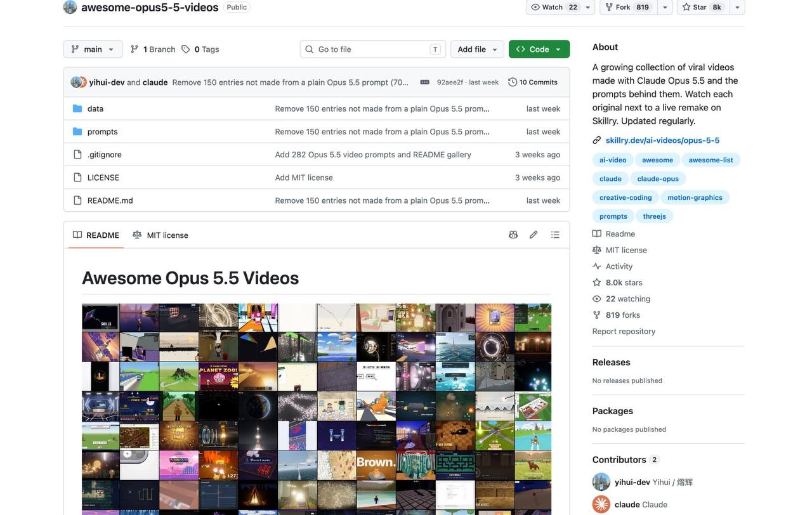Open the data folder
Image resolution: width=812 pixels, height=515 pixels.
pyautogui.click(x=95, y=108)
